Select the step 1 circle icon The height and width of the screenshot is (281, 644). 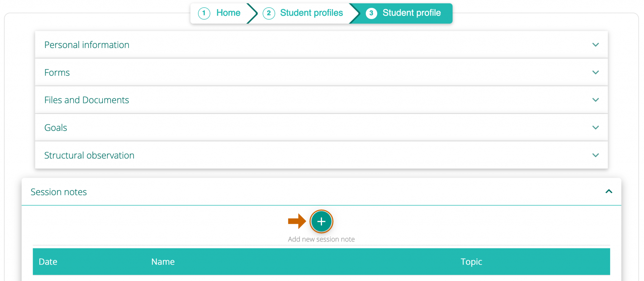point(204,13)
